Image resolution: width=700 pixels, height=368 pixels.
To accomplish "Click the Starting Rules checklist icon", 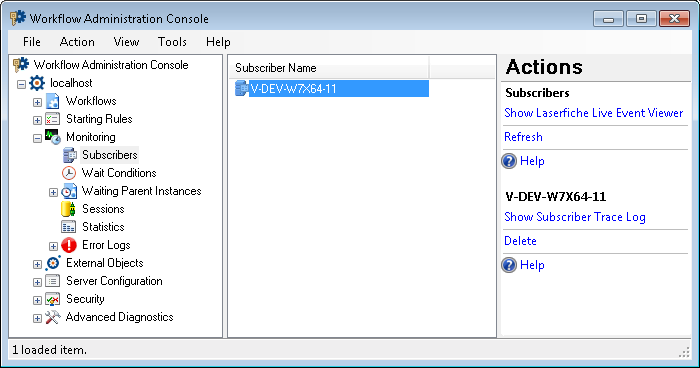I will 52,119.
